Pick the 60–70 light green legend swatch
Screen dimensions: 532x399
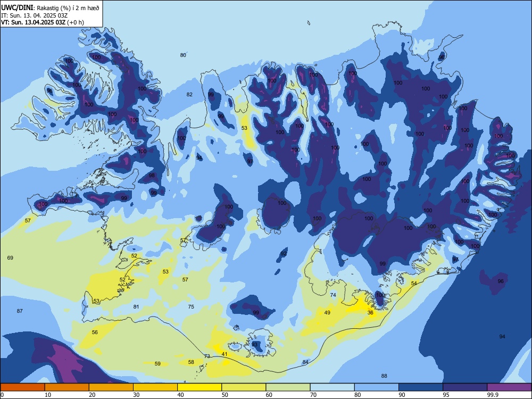coord(288,387)
